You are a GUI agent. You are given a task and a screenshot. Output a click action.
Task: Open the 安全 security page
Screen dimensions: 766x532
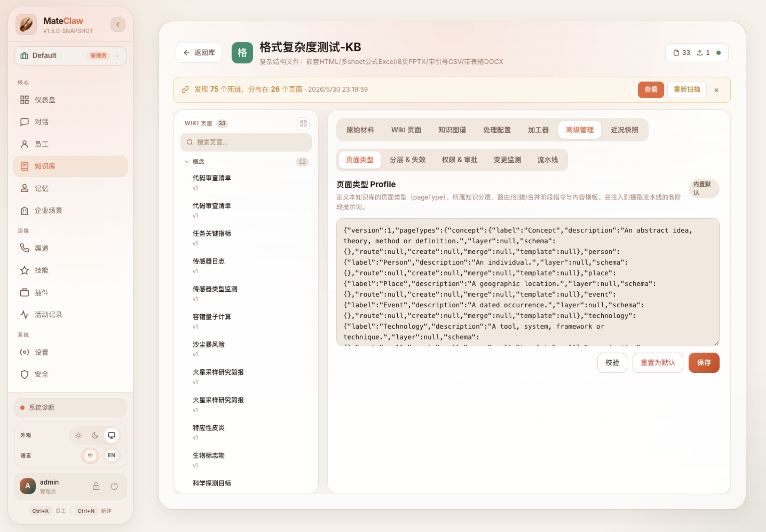pos(70,374)
